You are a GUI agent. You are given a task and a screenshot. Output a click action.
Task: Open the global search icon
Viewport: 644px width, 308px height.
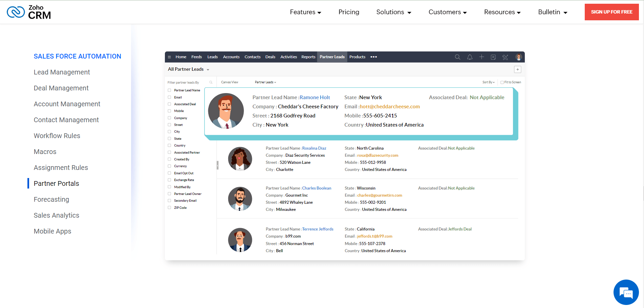(458, 57)
